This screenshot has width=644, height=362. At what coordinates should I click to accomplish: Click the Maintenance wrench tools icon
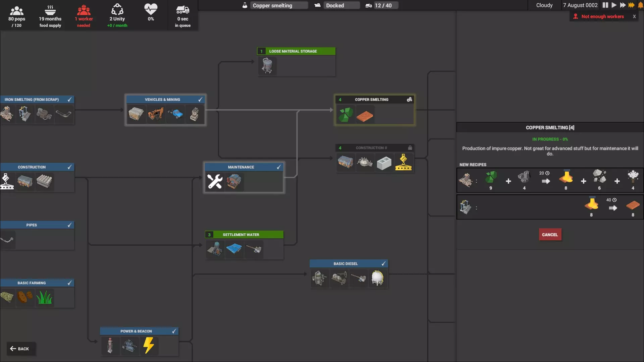point(215,181)
